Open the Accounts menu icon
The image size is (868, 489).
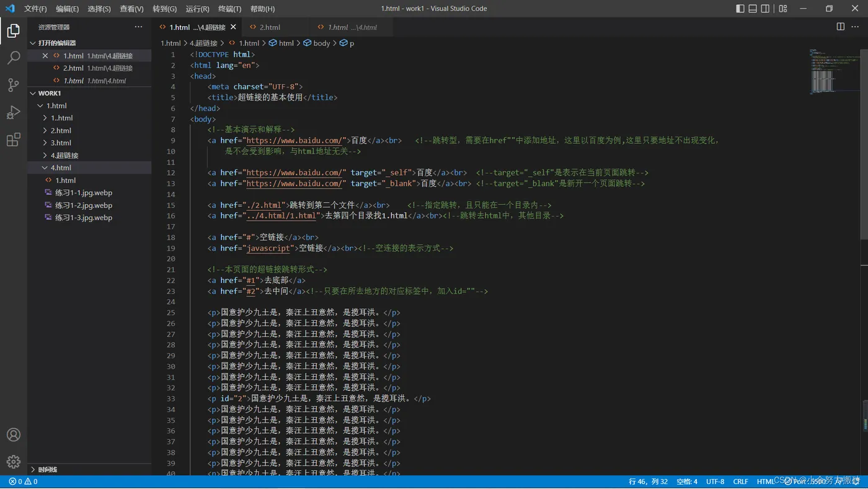[14, 435]
